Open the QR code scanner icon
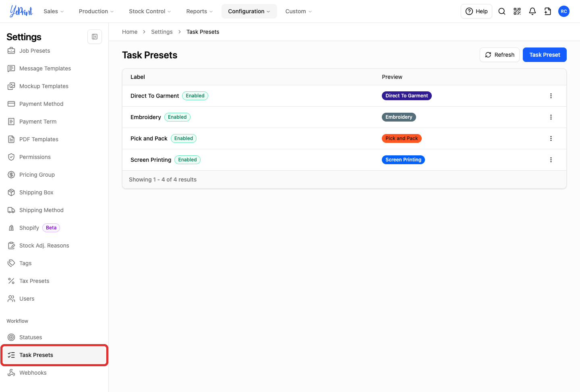Viewport: 580px width, 392px height. click(x=517, y=11)
